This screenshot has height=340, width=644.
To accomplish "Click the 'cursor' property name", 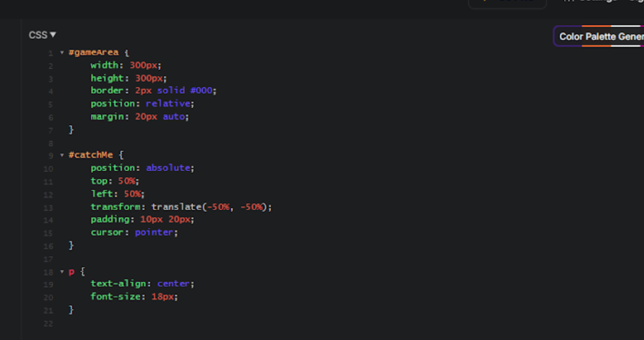I will (107, 232).
